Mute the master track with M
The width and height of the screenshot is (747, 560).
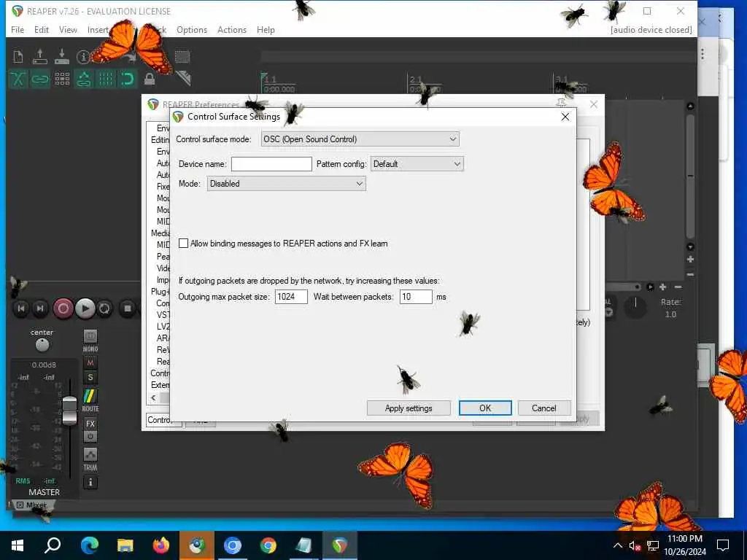[90, 363]
